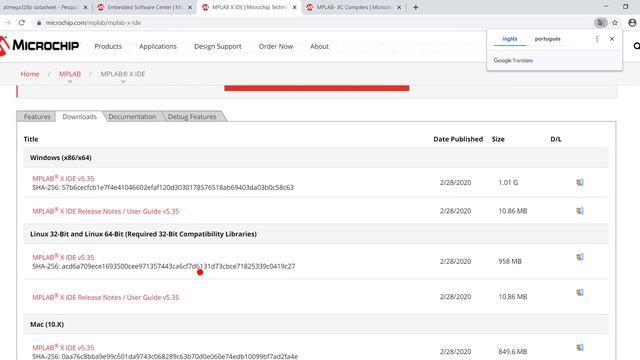640x360 pixels.
Task: Close the MPLAB X IDE tab
Action: (294, 7)
